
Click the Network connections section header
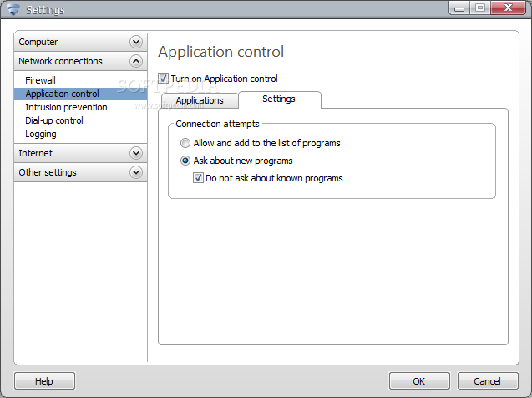tap(80, 61)
